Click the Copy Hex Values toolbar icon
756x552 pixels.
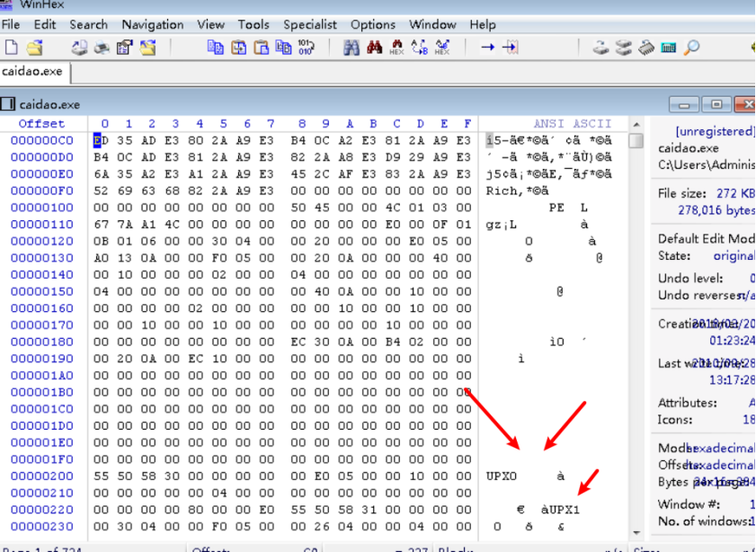coord(283,48)
